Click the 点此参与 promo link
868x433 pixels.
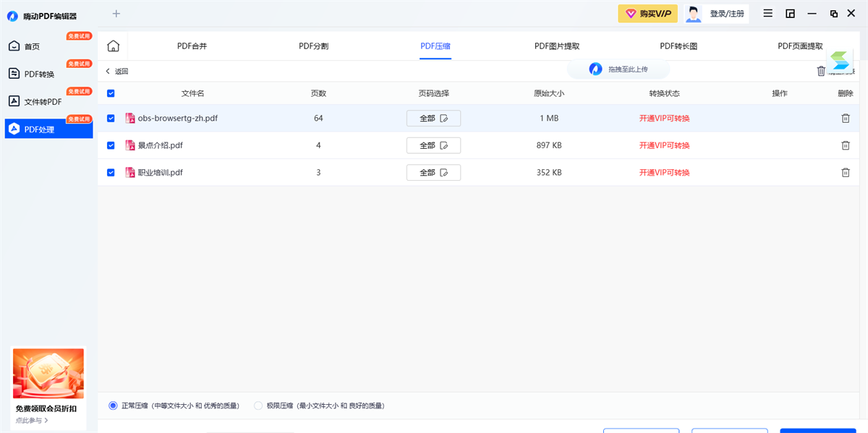[x=32, y=420]
